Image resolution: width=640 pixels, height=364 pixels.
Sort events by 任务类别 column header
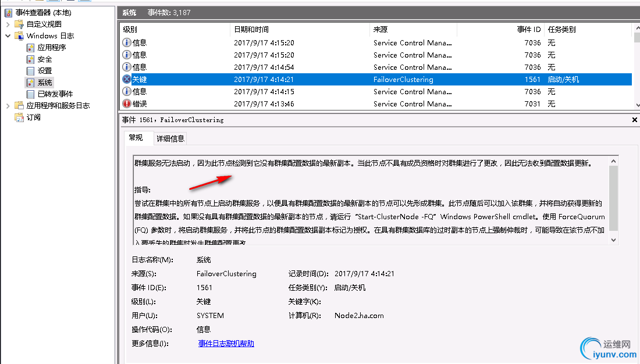click(x=588, y=30)
